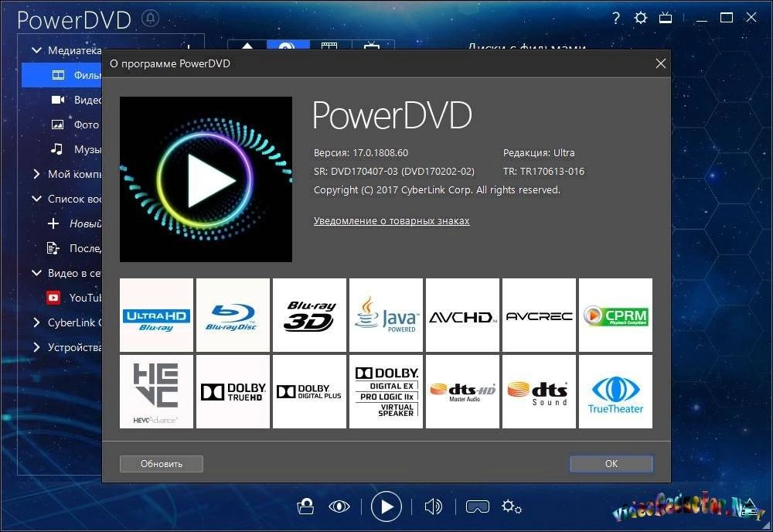Open PowerDVD settings gear in title bar
Image resolution: width=773 pixels, height=532 pixels.
point(640,19)
